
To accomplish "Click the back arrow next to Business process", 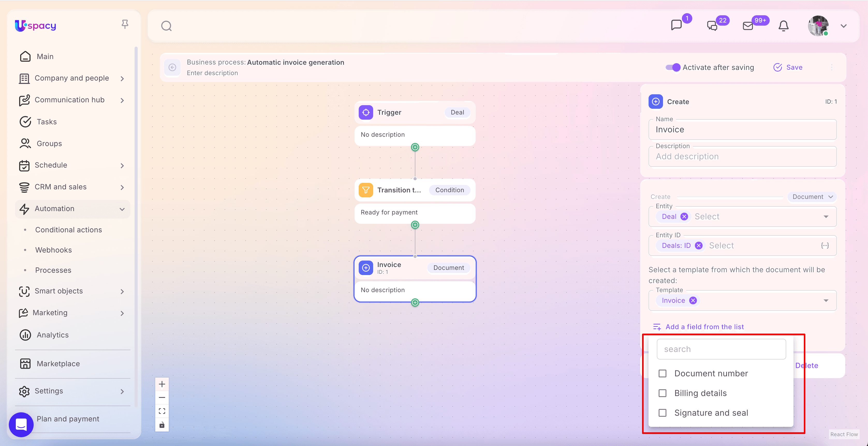I will coord(172,67).
